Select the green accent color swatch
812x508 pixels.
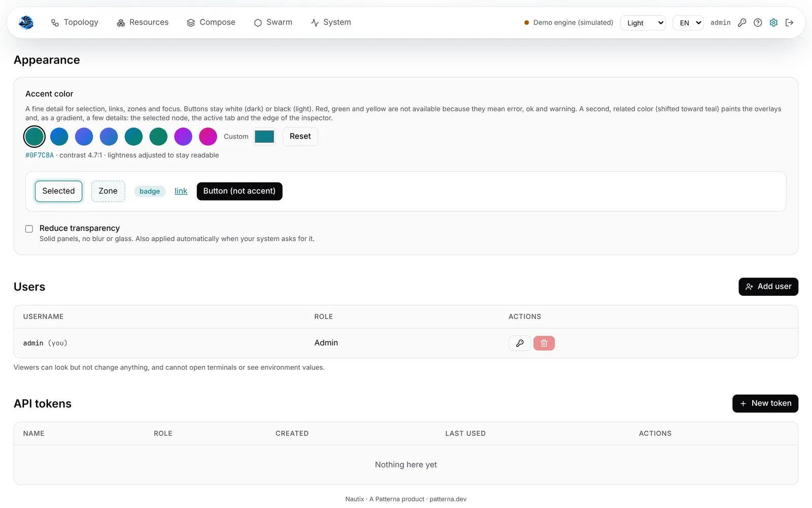pos(158,136)
